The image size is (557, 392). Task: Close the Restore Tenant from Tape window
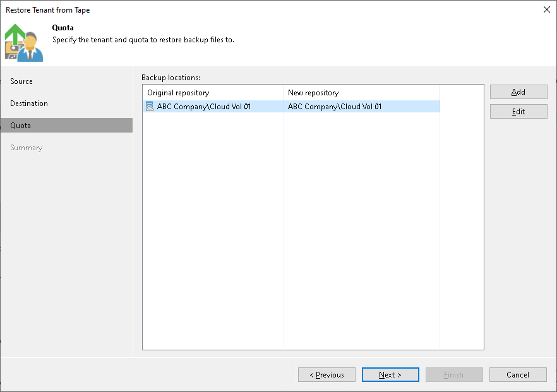546,9
